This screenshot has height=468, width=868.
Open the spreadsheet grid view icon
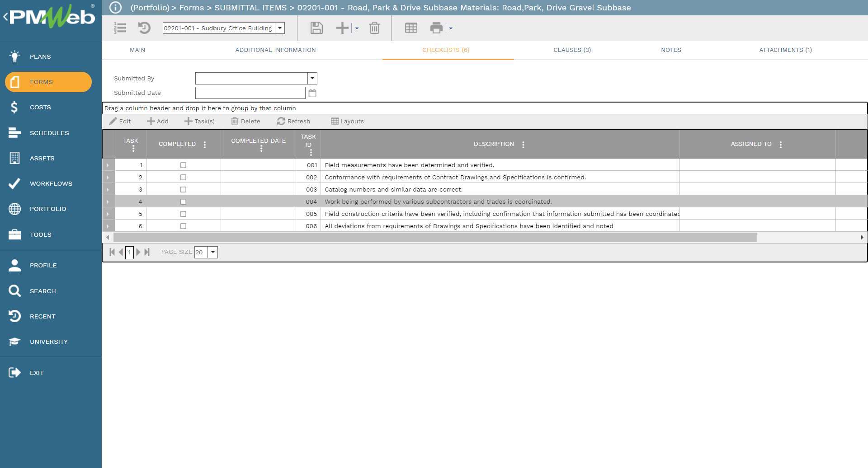click(x=410, y=28)
